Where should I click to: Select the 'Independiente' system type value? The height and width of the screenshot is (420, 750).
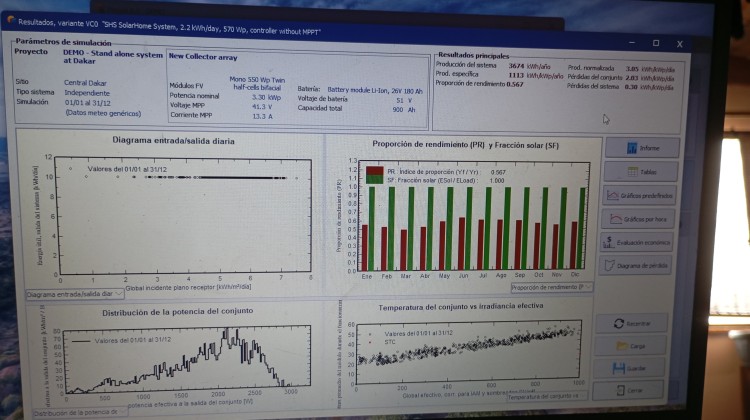87,93
